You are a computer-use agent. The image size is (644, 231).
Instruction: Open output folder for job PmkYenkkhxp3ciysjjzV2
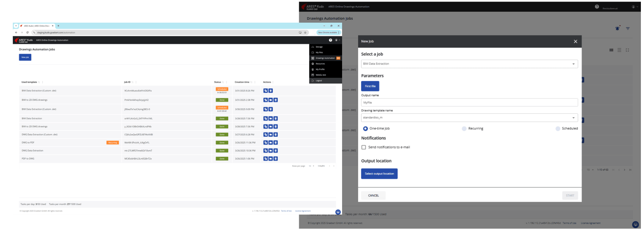pos(271,100)
